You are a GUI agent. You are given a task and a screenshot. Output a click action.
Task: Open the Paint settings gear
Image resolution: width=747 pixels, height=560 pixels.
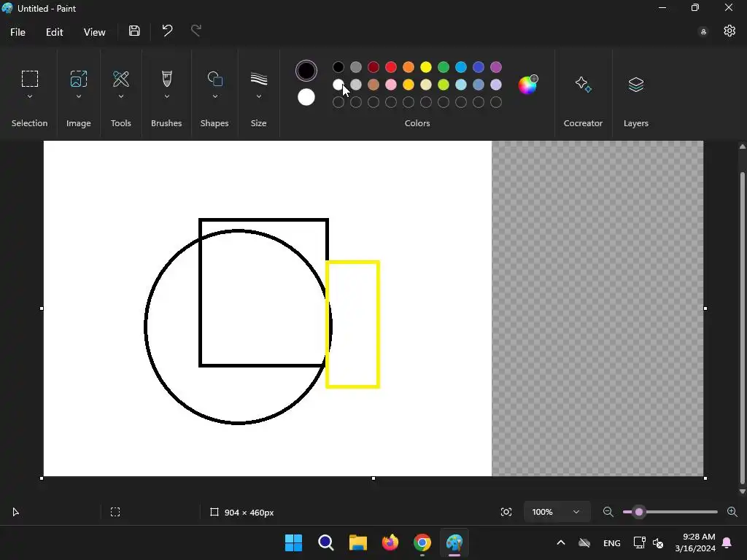pyautogui.click(x=729, y=31)
